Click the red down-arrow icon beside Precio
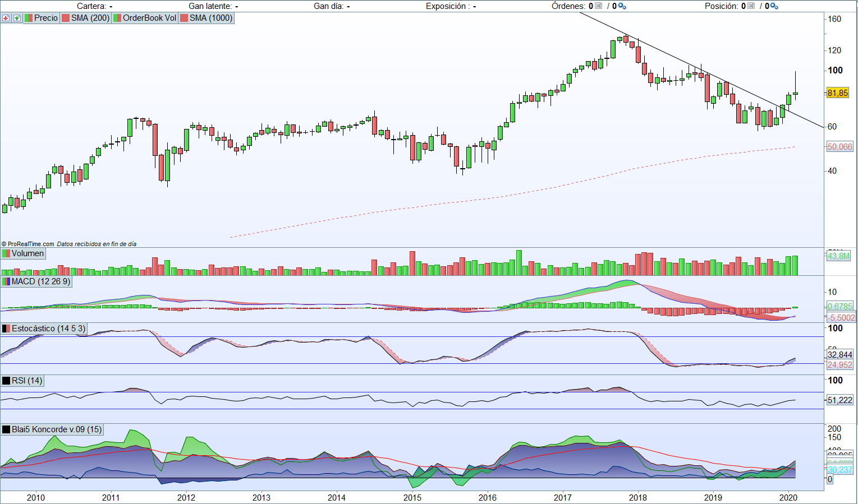Image resolution: width=858 pixels, height=504 pixels. pos(6,18)
